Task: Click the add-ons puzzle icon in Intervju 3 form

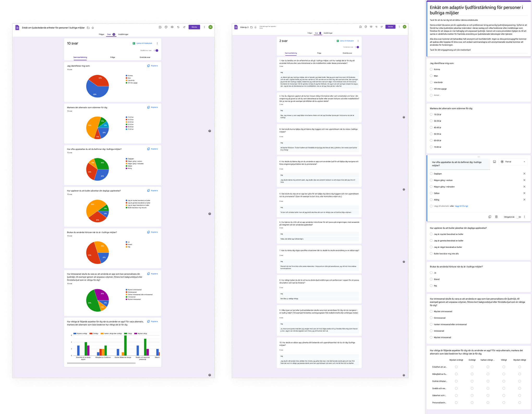Action: pos(360,27)
